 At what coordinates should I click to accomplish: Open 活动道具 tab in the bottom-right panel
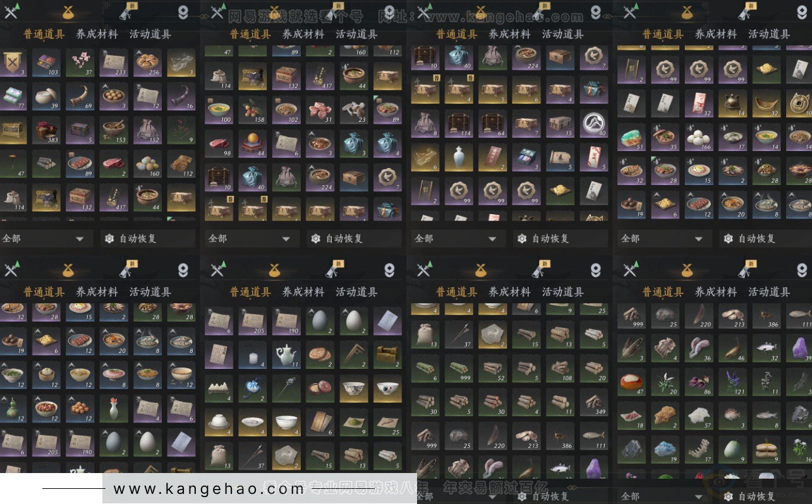(x=769, y=292)
